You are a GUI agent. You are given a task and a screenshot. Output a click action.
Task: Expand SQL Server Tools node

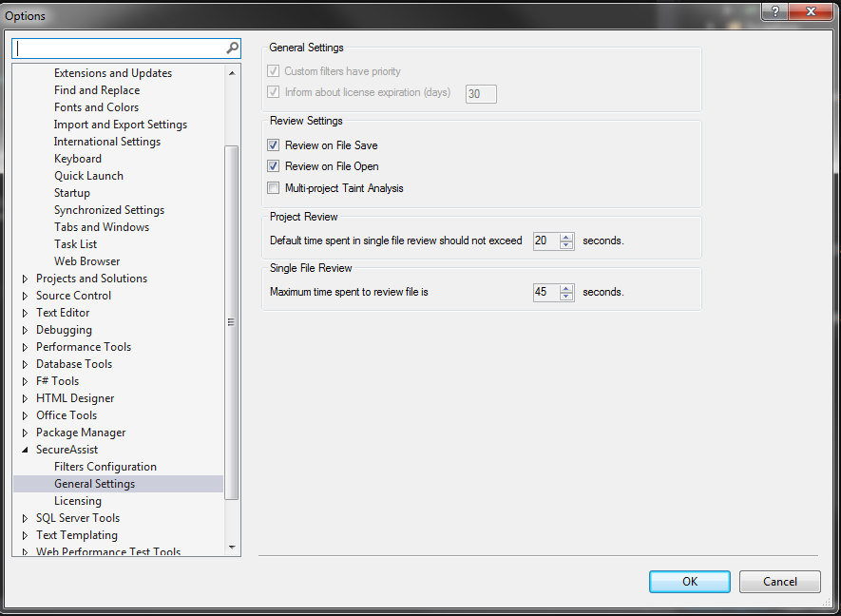tap(25, 518)
